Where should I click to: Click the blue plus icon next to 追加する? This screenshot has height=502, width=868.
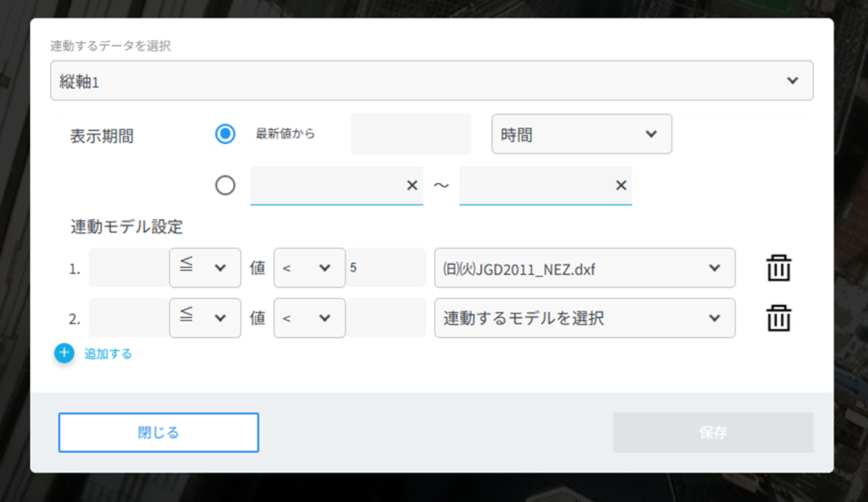pos(64,353)
